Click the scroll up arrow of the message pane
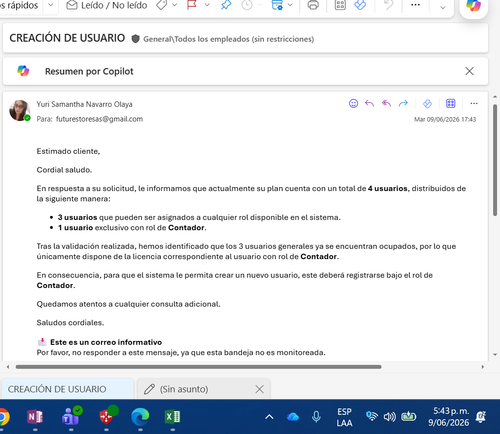This screenshot has height=434, width=500. pyautogui.click(x=495, y=97)
